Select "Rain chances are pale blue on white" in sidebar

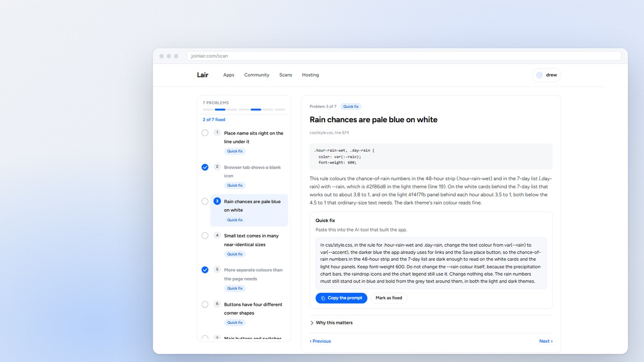(x=249, y=210)
